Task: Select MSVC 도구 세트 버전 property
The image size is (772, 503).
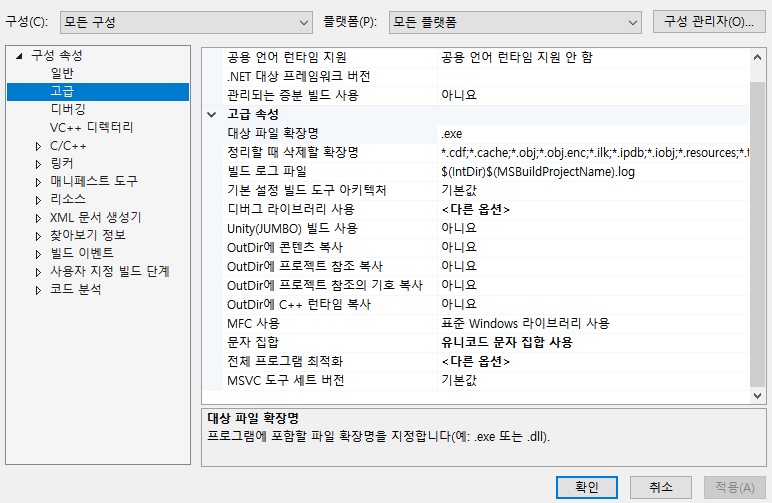Action: pos(330,380)
